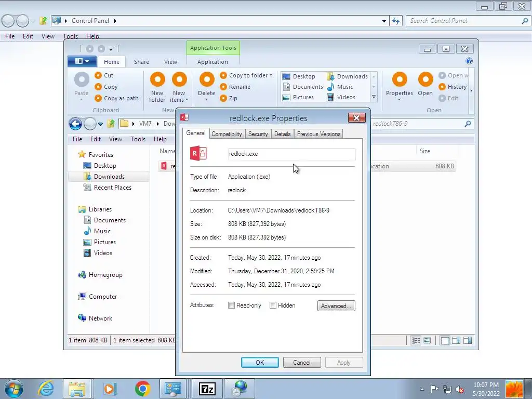
Task: Click the redlock.exe filename field
Action: [292, 154]
